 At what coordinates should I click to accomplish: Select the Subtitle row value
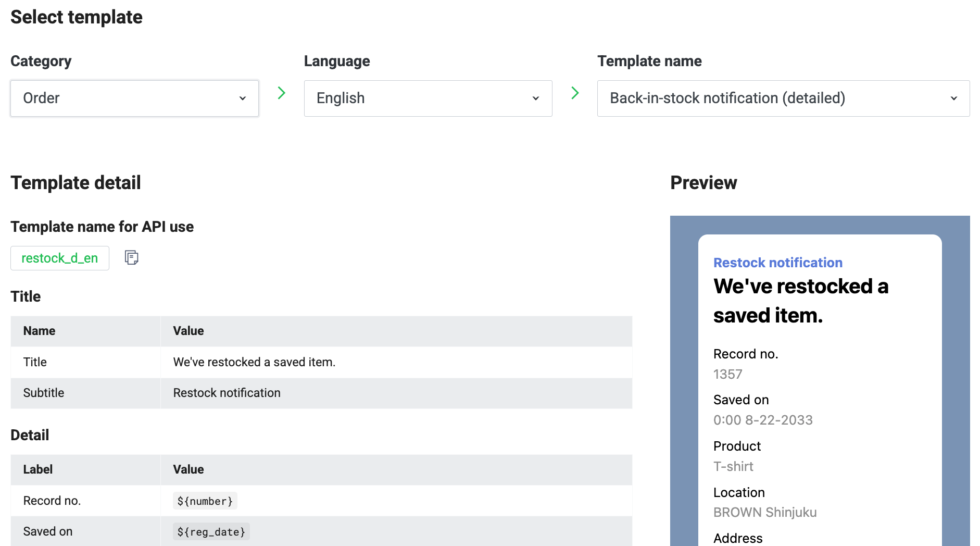coord(227,393)
